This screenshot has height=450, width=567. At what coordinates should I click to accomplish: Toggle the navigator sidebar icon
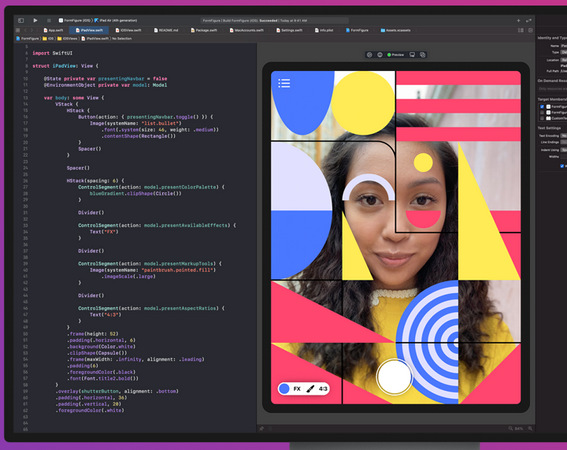[21, 21]
